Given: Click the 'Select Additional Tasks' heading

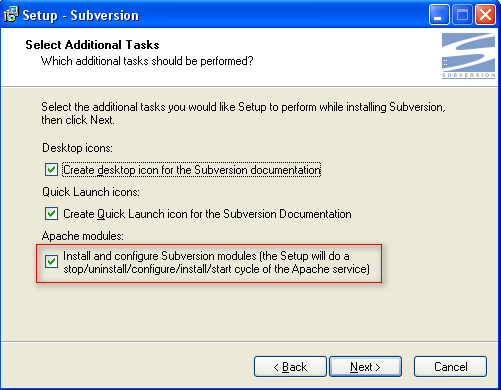Looking at the screenshot, I should click(92, 45).
